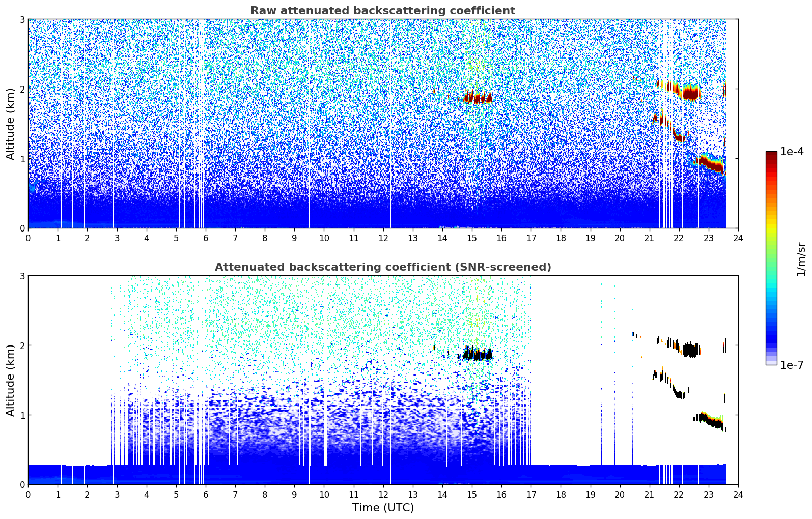Viewport: 812px width, 519px height.
Task: Click the title "Raw attenuated backscattering coefficient"
Action: point(383,11)
